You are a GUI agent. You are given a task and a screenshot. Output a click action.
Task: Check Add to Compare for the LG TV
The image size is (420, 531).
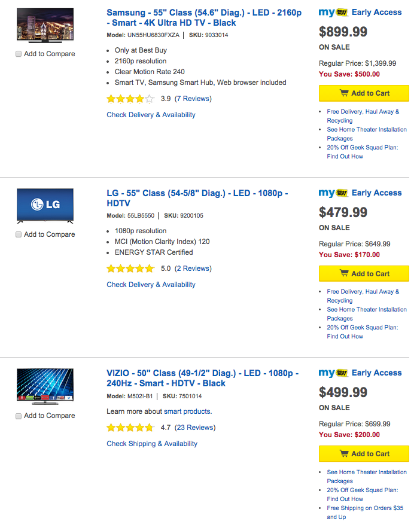pos(19,234)
